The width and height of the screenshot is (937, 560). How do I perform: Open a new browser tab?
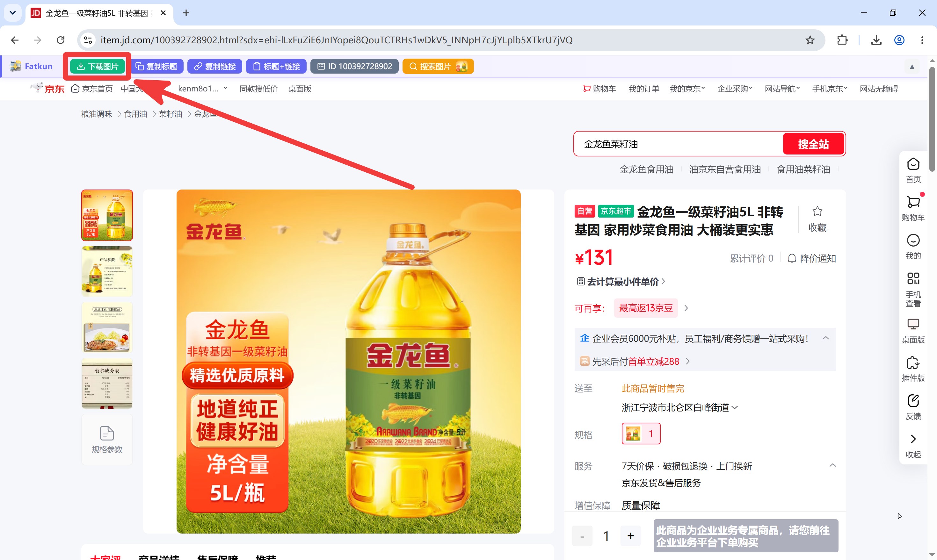point(186,13)
